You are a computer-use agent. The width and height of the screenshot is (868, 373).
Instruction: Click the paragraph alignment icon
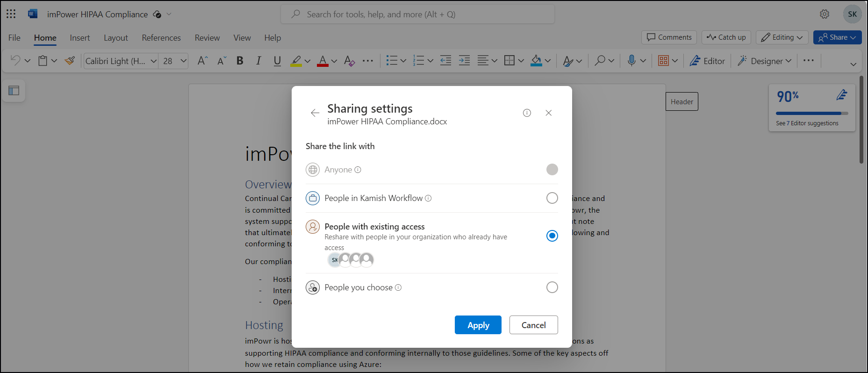click(483, 61)
